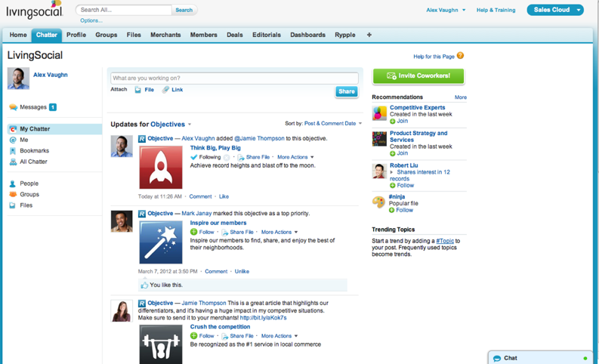Unlike the Inspire our members post
Image resolution: width=599 pixels, height=364 pixels.
point(242,271)
